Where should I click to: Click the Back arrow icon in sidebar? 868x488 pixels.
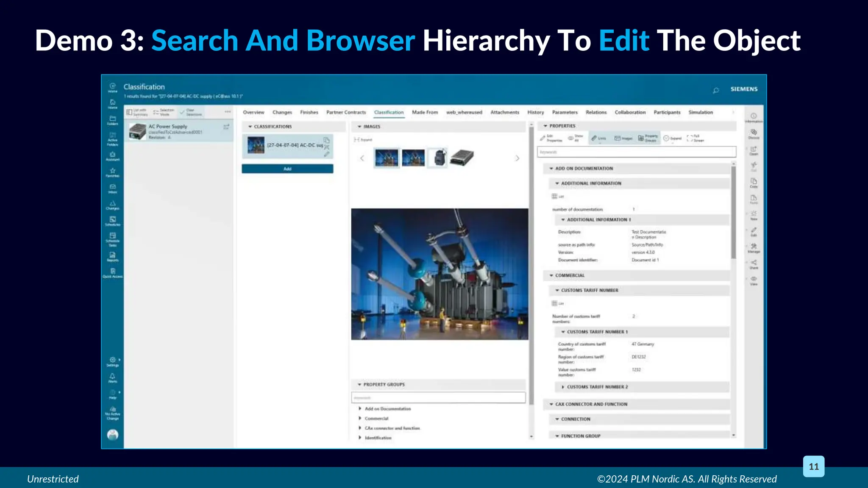(113, 87)
